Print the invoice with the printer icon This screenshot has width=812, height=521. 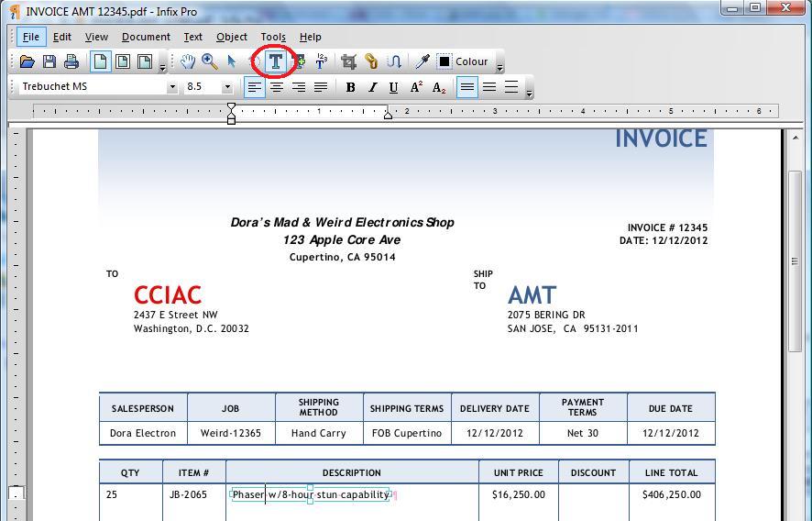coord(71,61)
